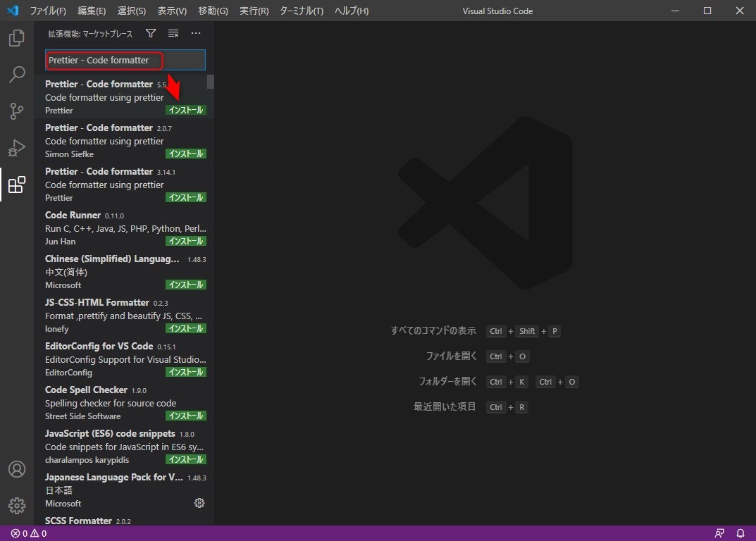This screenshot has width=756, height=541.
Task: Select Japanese Language Pack for VS Code entry
Action: click(124, 490)
